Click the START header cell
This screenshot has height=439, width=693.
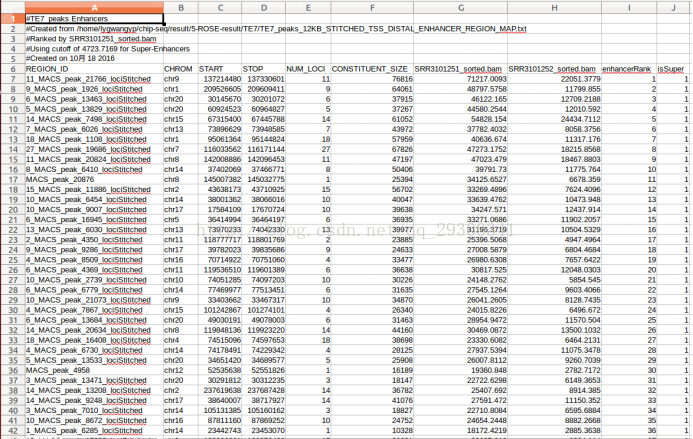point(220,69)
